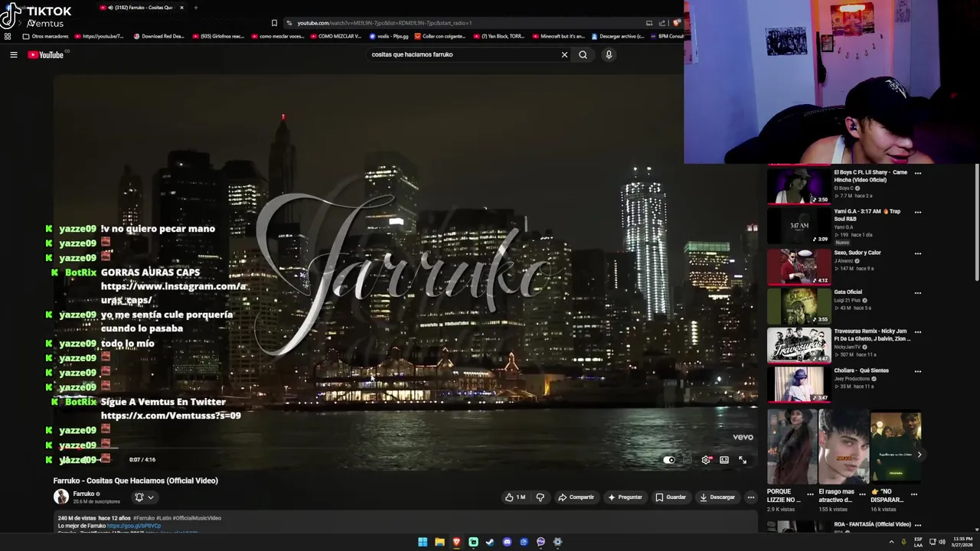Image resolution: width=980 pixels, height=551 pixels.
Task: Open options for Sexo, Sudor y Calor
Action: [918, 253]
